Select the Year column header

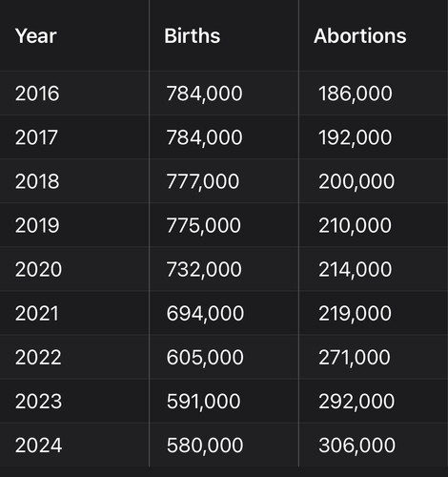pos(36,35)
